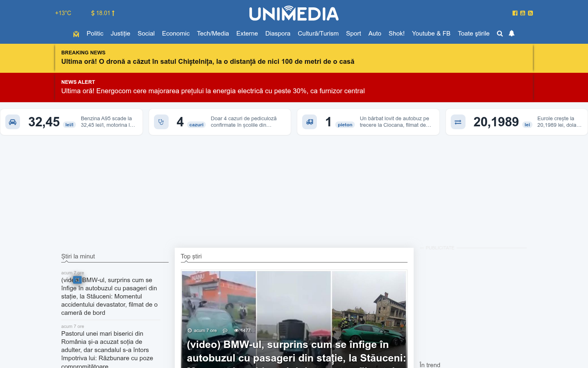Go to the Economic section

click(x=176, y=34)
